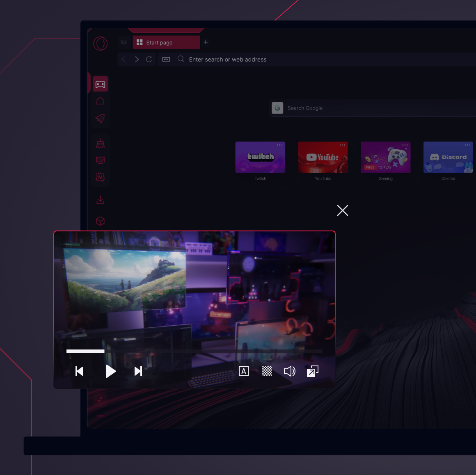
Task: Open the Twitch tile options menu
Action: [x=280, y=145]
